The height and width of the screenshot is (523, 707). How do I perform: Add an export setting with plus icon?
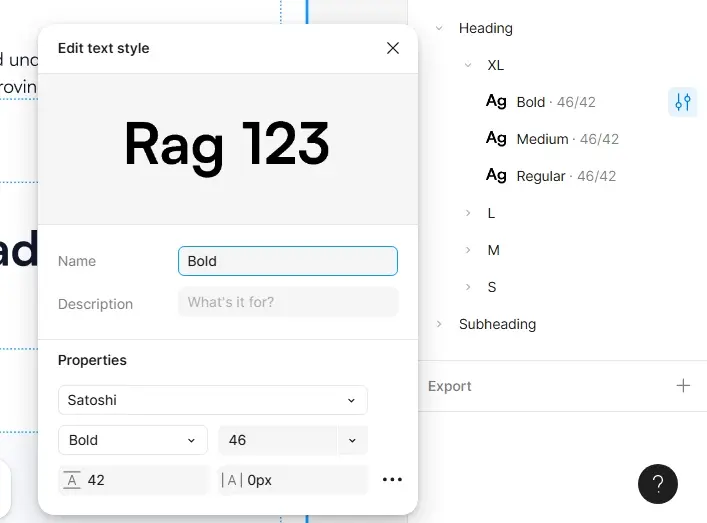[683, 386]
